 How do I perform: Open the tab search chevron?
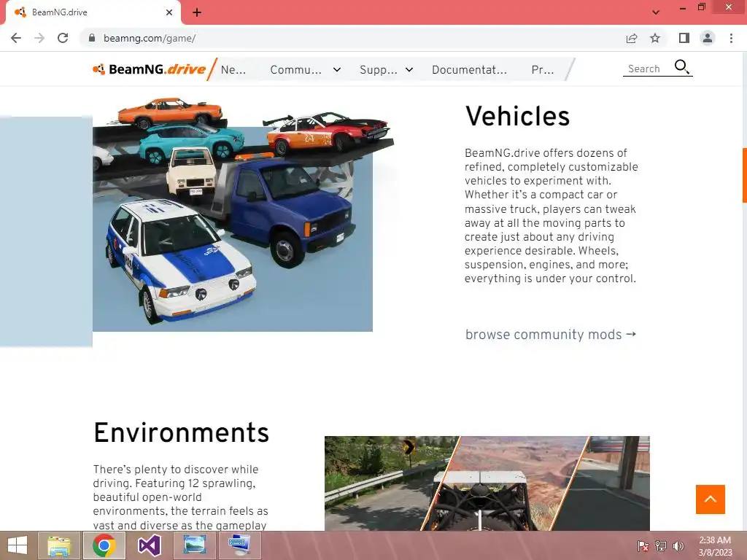(x=656, y=12)
